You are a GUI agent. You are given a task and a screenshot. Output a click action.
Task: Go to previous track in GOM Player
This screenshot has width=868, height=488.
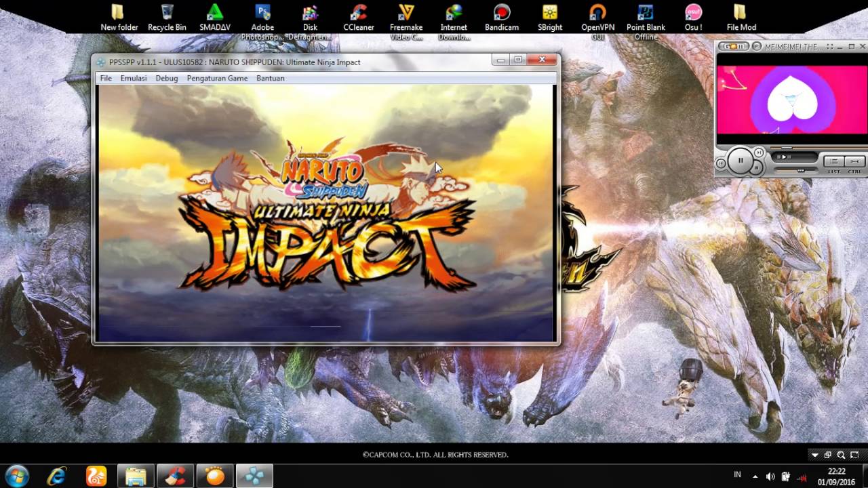pos(721,163)
